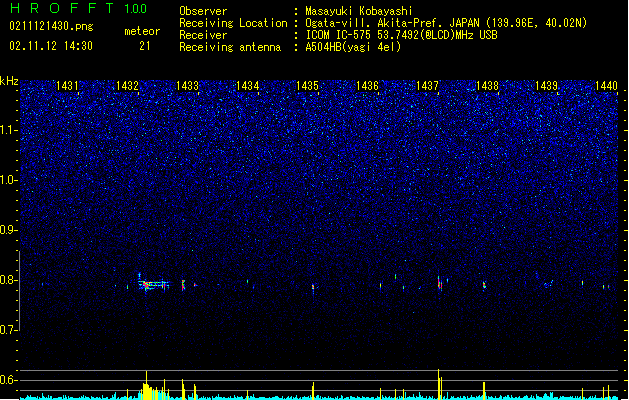
Task: Click time axis marker 1439
Action: click(x=547, y=85)
